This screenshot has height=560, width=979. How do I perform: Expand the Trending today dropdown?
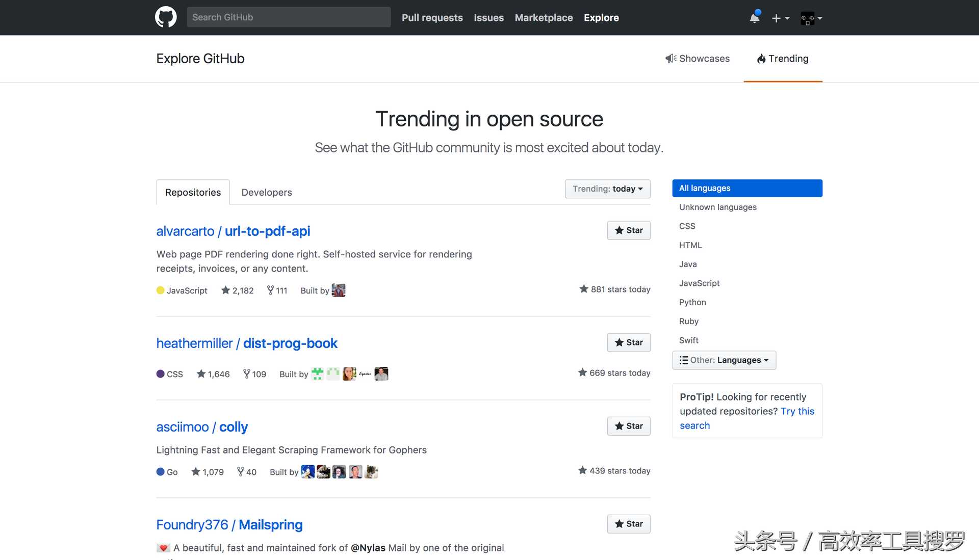[607, 188]
